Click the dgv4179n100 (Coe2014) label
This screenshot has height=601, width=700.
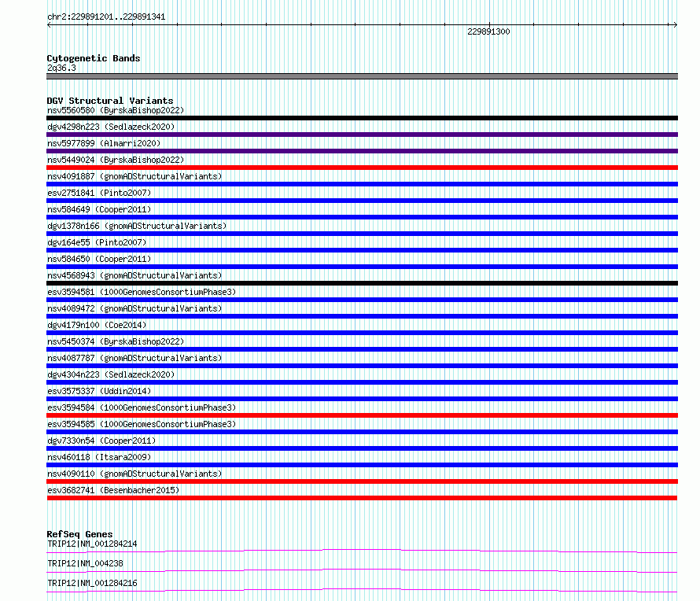coord(97,325)
